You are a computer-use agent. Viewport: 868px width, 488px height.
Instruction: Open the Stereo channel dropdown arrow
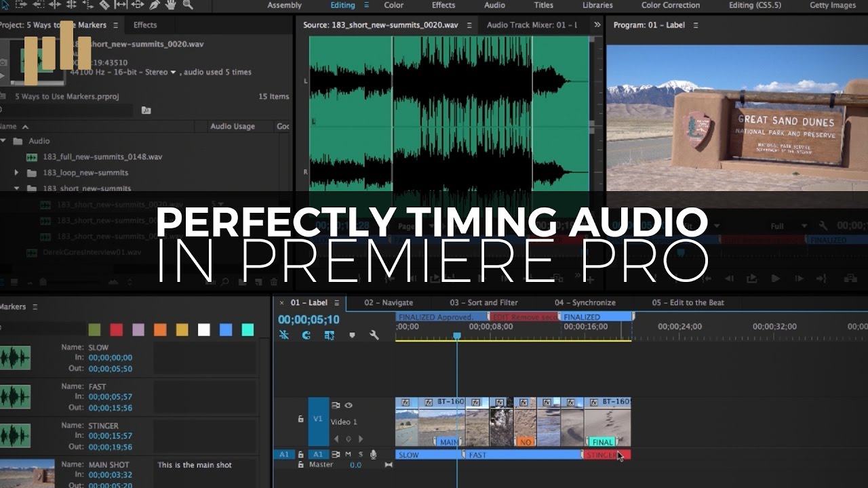(173, 73)
